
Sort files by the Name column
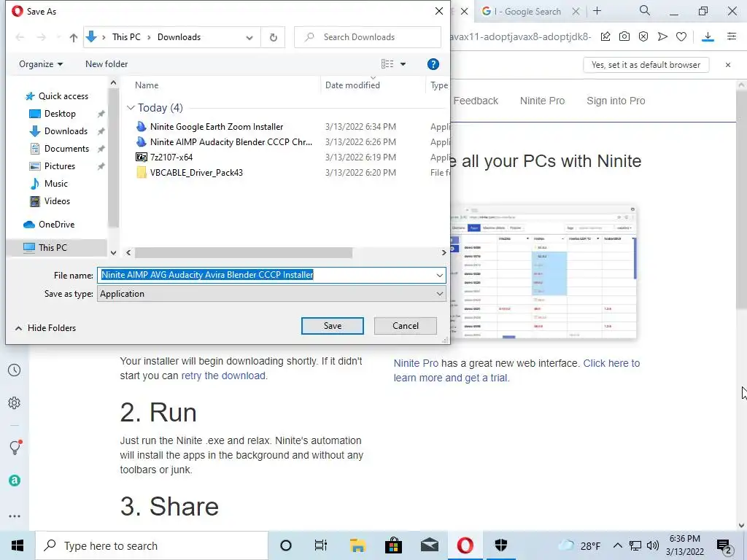147,85
